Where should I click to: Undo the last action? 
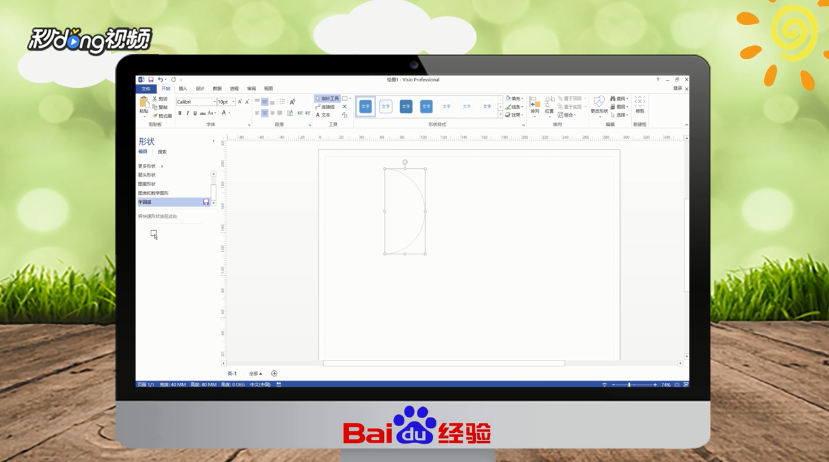pos(160,80)
